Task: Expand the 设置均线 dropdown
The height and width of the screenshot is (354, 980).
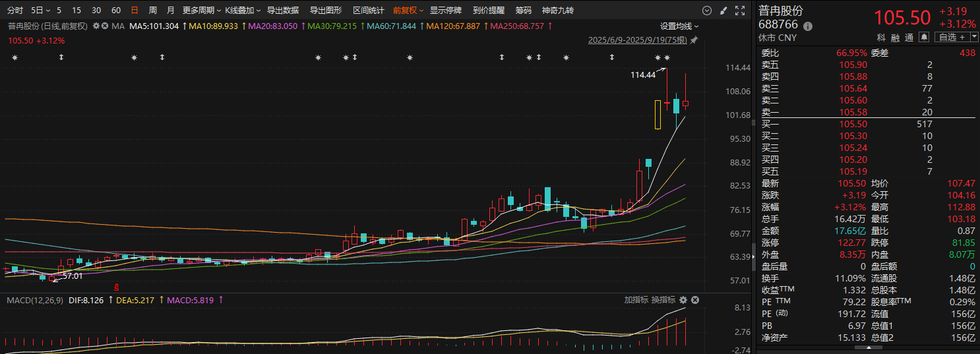Action: 679,26
